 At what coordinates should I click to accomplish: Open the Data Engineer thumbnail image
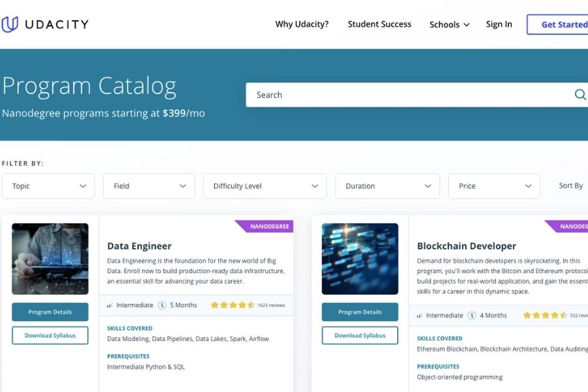(50, 259)
